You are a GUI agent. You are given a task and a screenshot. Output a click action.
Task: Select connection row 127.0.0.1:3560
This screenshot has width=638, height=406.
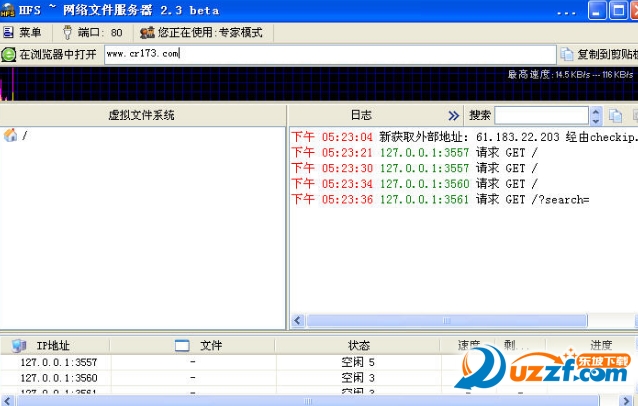pyautogui.click(x=58, y=378)
